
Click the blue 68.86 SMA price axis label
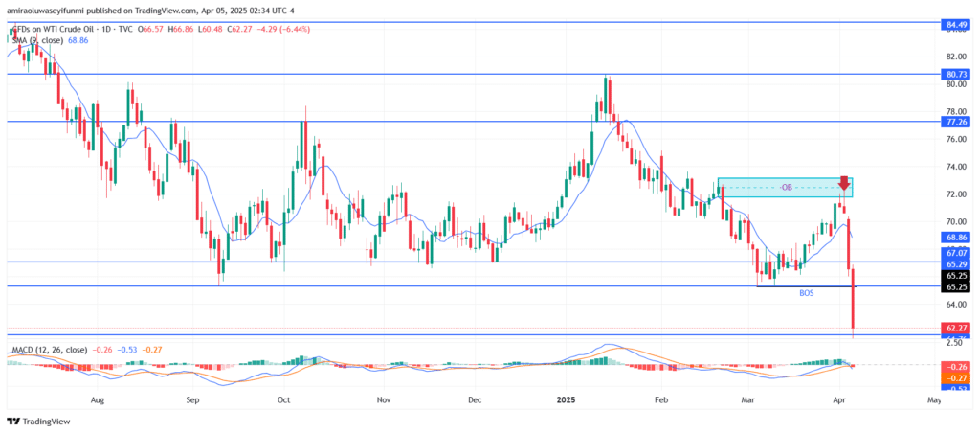tap(957, 239)
